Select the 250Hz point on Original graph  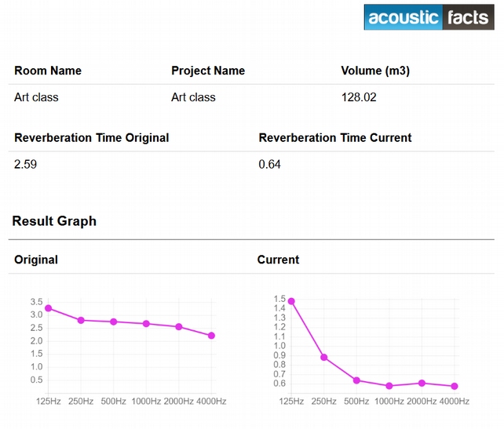pos(81,320)
